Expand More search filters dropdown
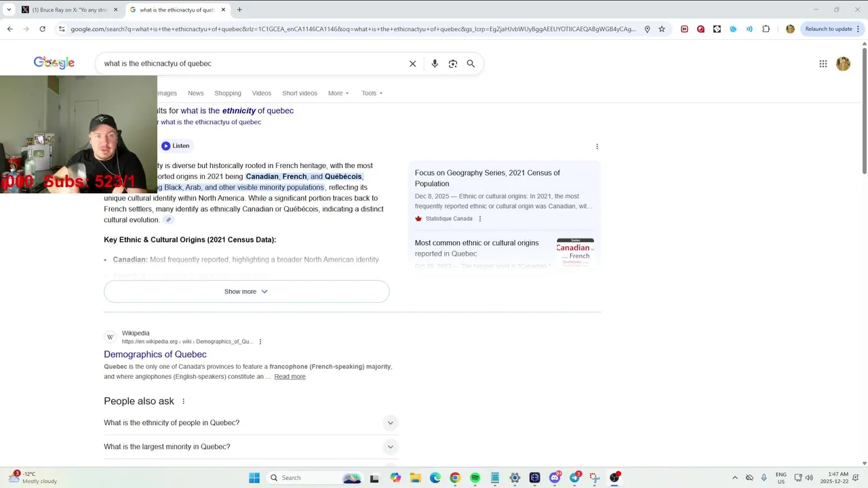868x488 pixels. 338,93
